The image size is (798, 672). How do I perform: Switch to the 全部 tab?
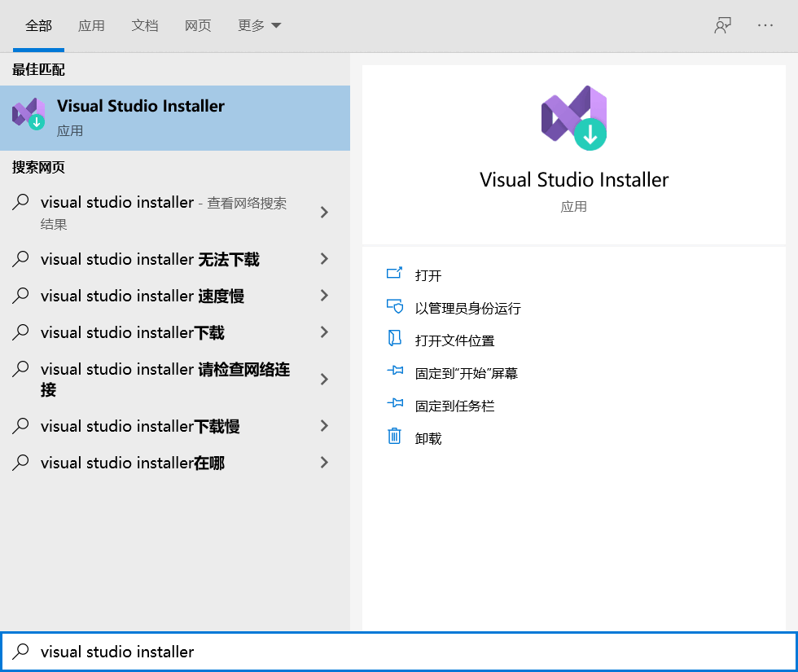point(39,25)
